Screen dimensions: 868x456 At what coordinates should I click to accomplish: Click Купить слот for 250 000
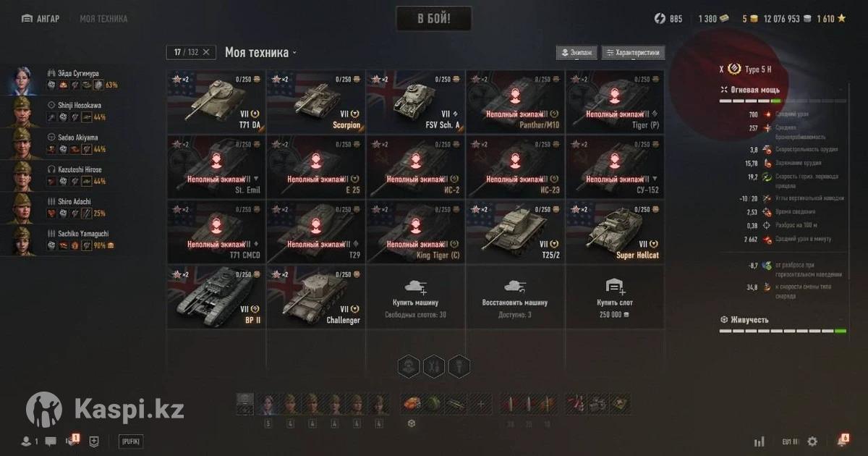point(615,297)
